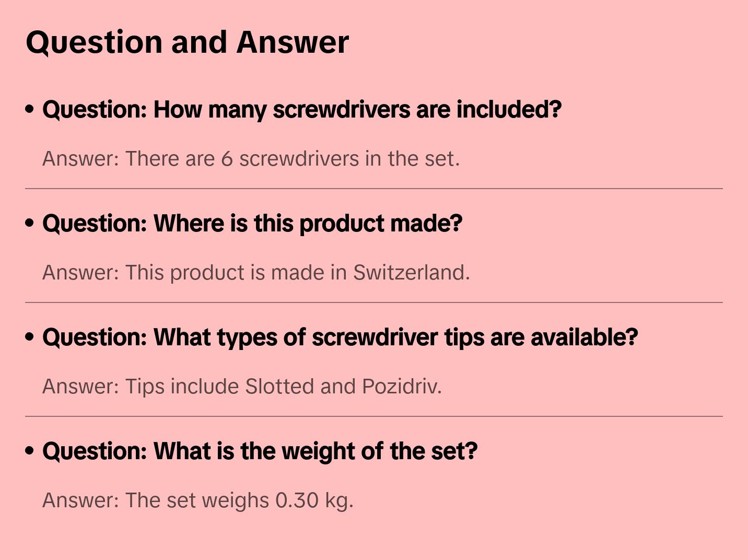Click the divider line below the Switzerland answer
748x560 pixels.
(x=374, y=302)
